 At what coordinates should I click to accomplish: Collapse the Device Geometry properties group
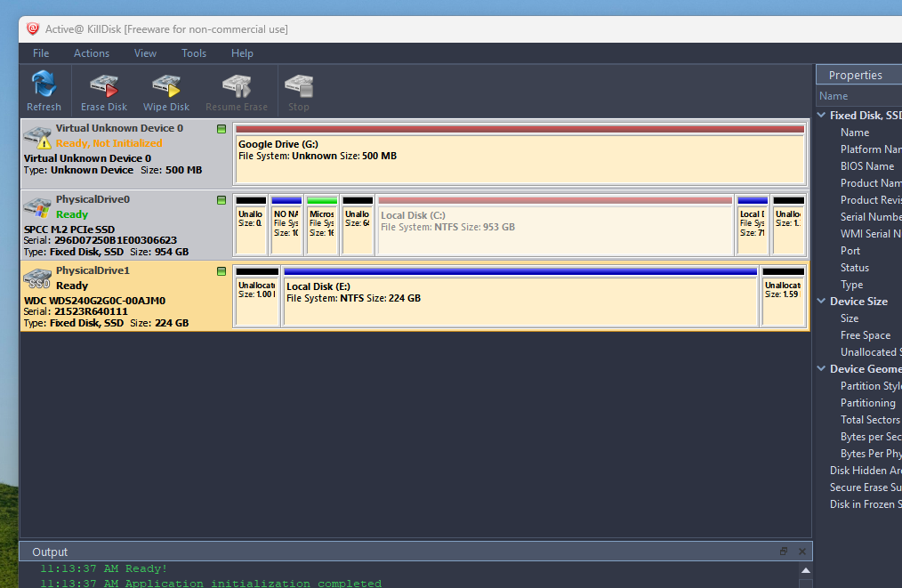point(822,369)
